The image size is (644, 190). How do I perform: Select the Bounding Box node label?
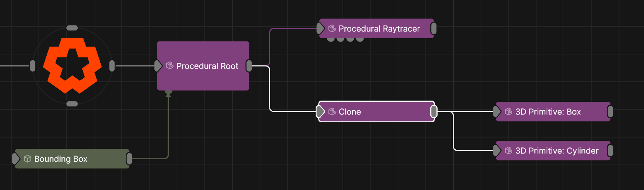tap(61, 159)
